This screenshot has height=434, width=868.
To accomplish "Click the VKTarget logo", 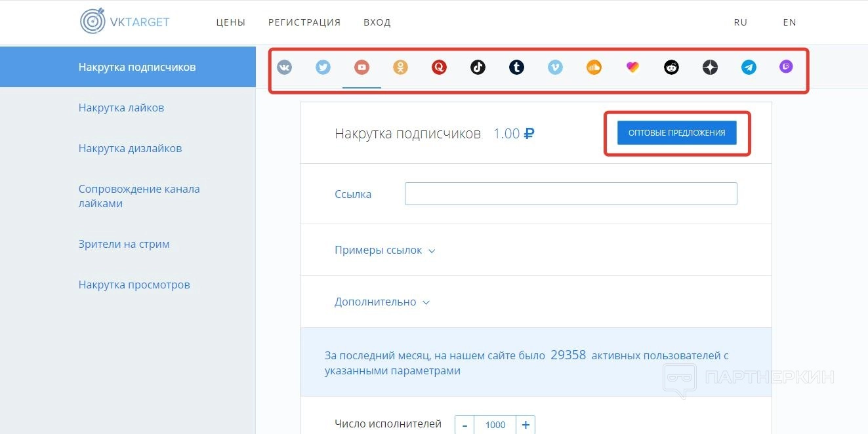I will (125, 22).
